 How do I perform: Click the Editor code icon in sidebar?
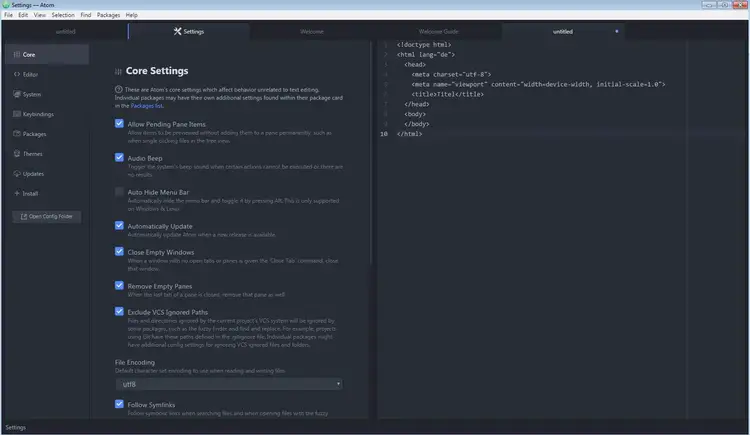(17, 74)
